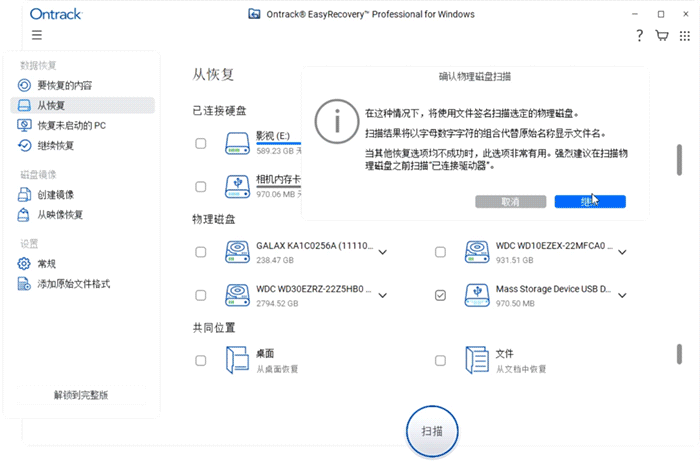700x464 pixels.
Task: Open the hamburger menu icon
Action: (37, 35)
